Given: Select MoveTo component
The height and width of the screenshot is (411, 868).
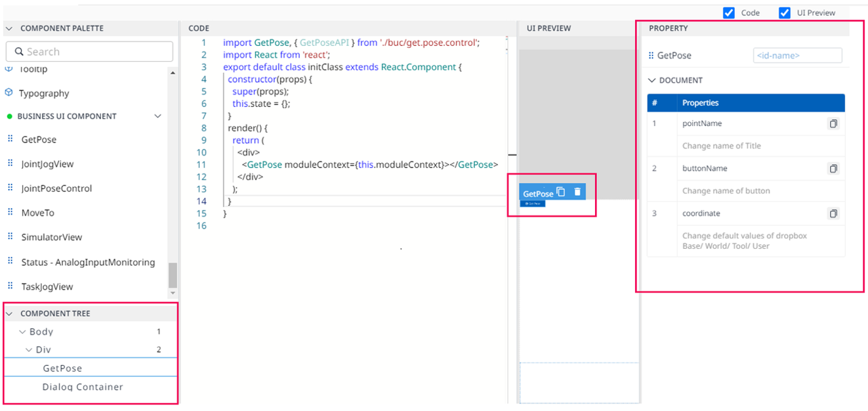Looking at the screenshot, I should point(37,213).
